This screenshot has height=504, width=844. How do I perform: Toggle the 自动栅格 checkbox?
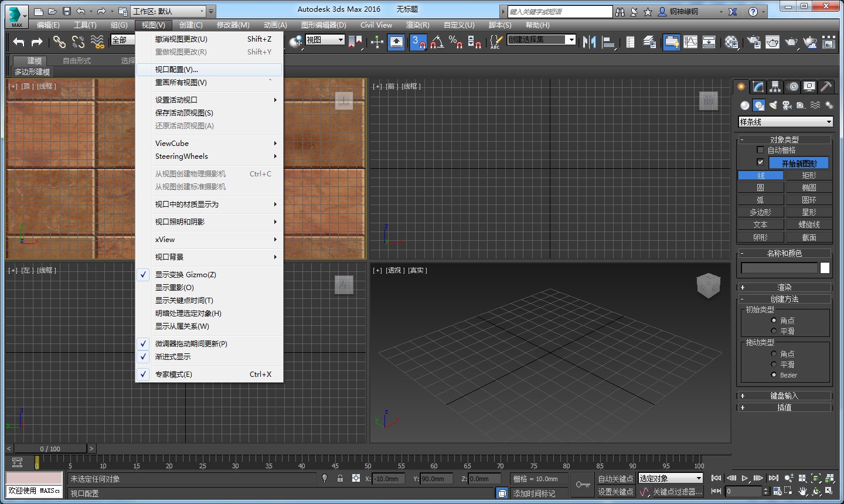pos(760,149)
